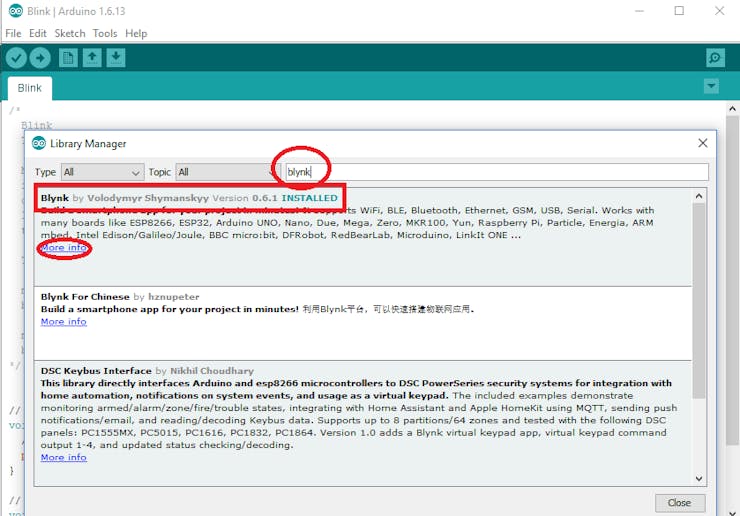Open the tab options dropdown arrow
Screen dimensions: 740x516
coord(711,86)
